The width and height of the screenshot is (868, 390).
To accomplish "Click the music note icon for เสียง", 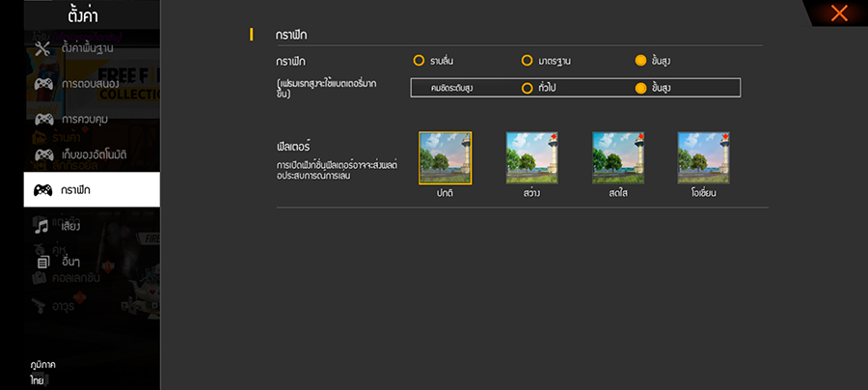I will coord(42,226).
